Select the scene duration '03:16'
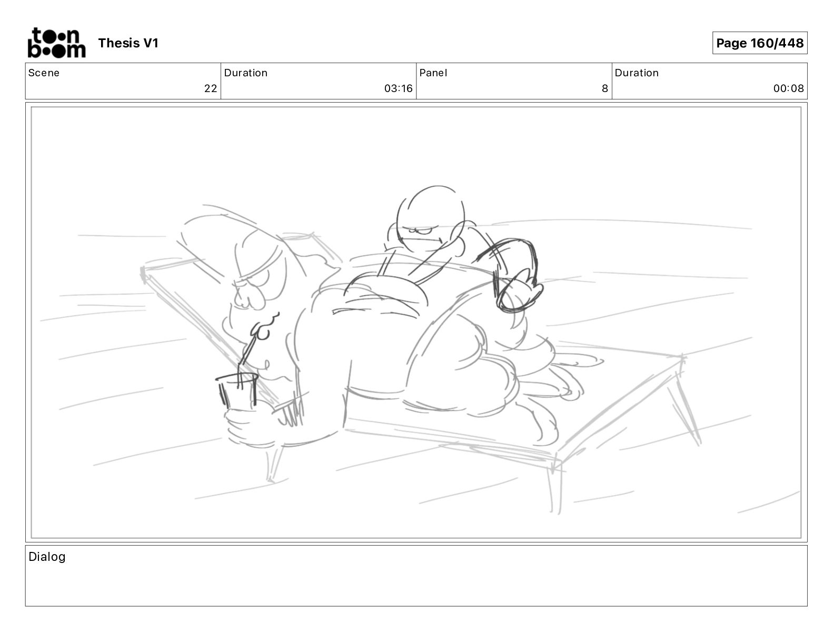Viewport: 834px width, 644px height. [x=399, y=88]
